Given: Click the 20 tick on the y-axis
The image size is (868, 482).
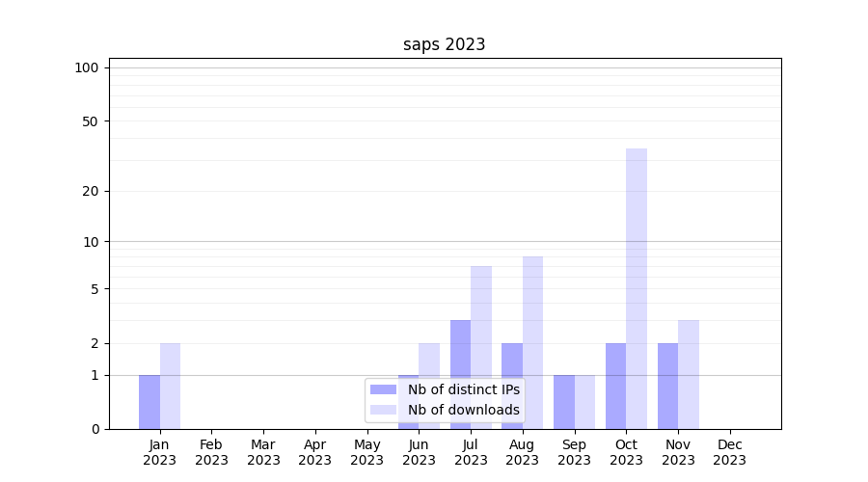Looking at the screenshot, I should click(91, 191).
